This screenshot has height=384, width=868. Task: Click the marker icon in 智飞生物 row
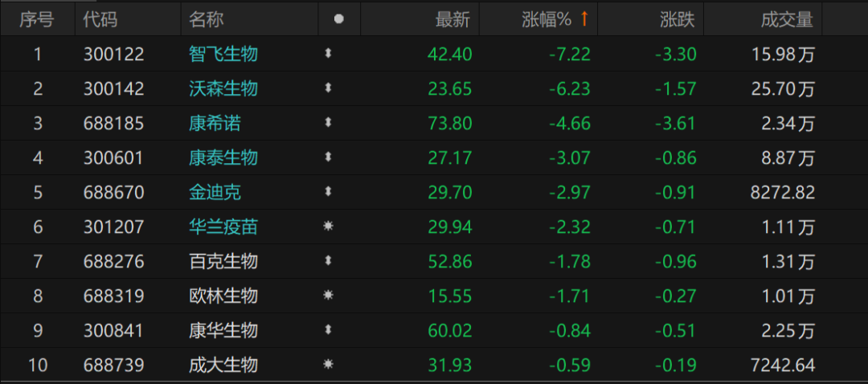click(328, 54)
